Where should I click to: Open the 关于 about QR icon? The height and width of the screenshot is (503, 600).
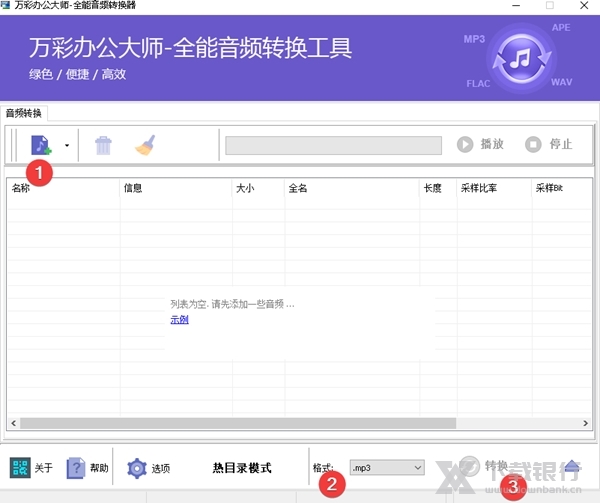pos(20,467)
